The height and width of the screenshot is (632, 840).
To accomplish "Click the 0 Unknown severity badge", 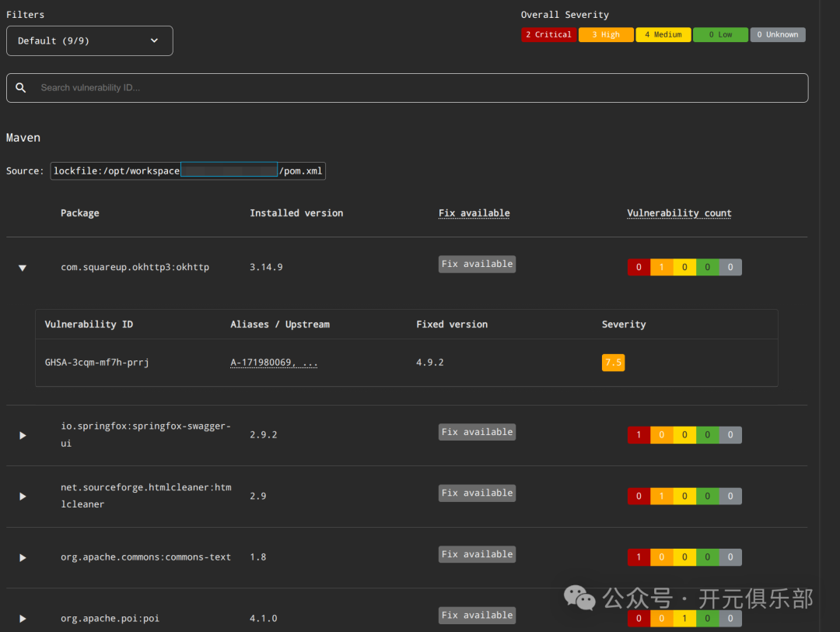I will pyautogui.click(x=778, y=35).
